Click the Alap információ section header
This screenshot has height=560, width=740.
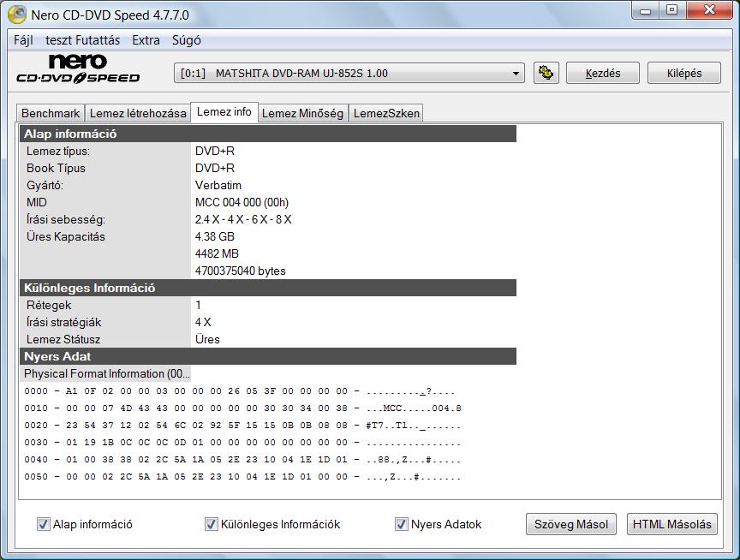(x=268, y=134)
